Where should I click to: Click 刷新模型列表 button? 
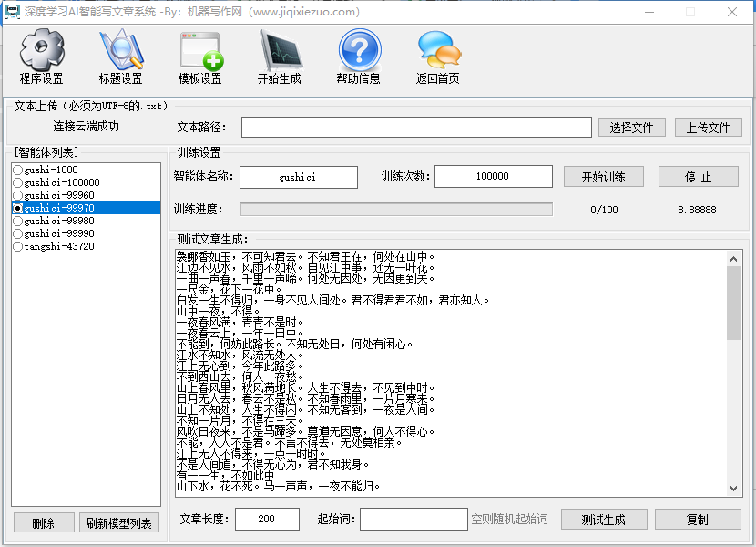coord(119,522)
